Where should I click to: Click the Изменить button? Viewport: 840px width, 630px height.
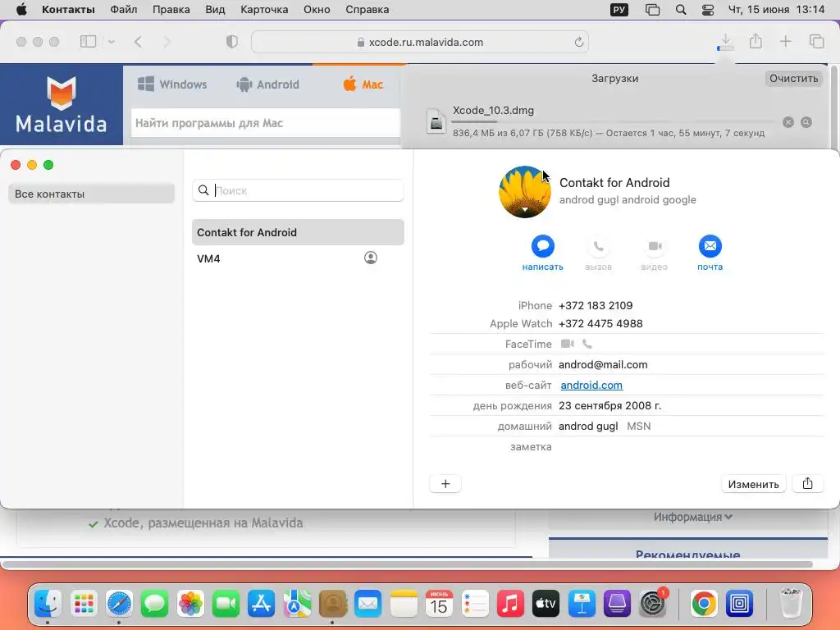[753, 484]
